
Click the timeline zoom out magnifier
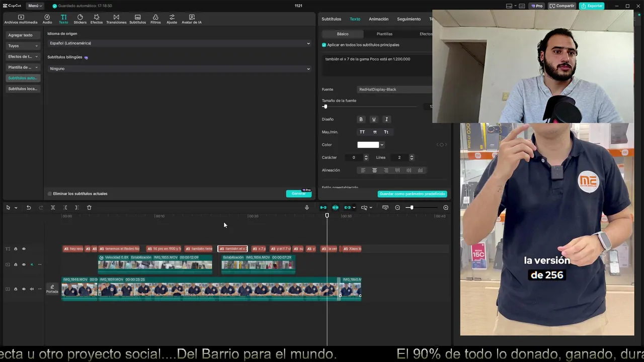[397, 208]
